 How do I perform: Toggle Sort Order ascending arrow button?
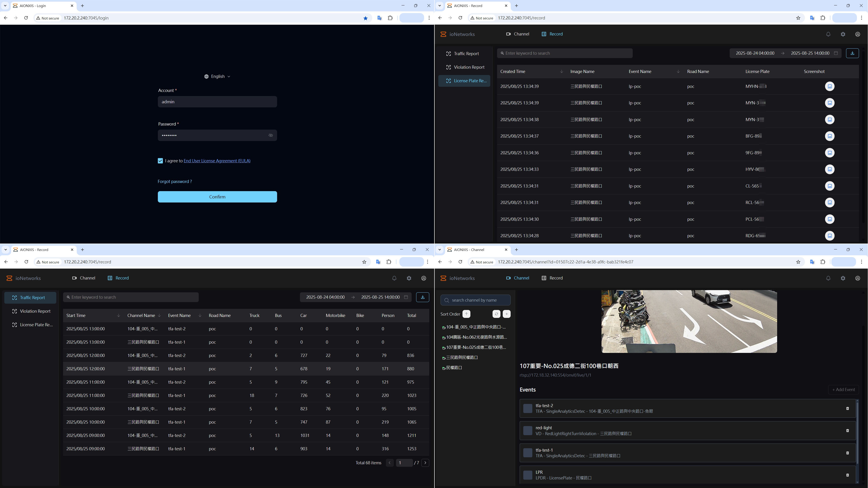pos(466,314)
